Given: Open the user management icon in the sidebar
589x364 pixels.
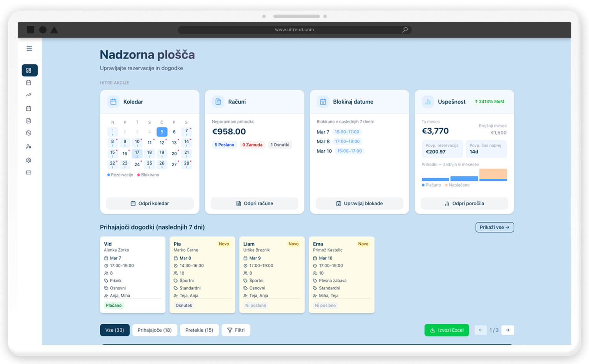Looking at the screenshot, I should pyautogui.click(x=28, y=147).
